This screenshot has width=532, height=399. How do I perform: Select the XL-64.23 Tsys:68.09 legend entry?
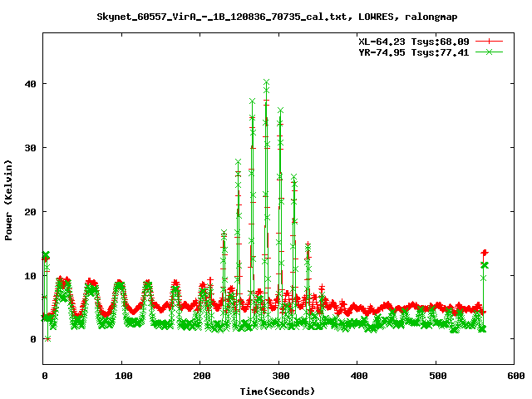(414, 42)
